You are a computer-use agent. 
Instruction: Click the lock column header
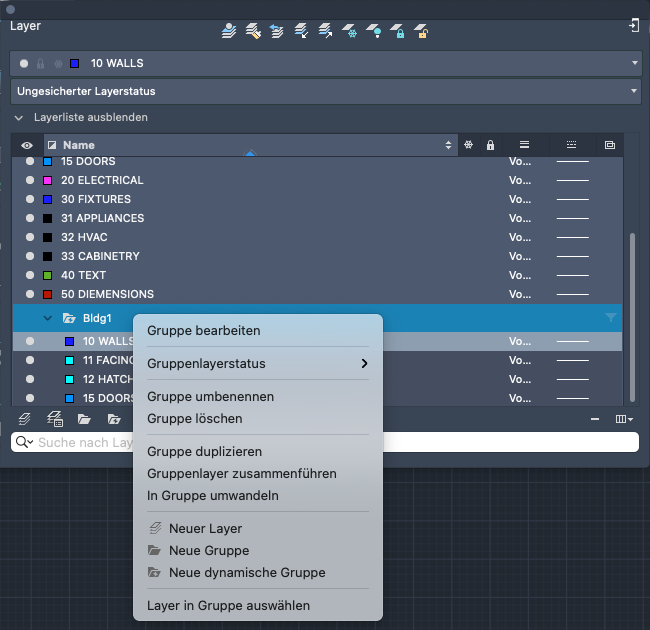click(490, 145)
